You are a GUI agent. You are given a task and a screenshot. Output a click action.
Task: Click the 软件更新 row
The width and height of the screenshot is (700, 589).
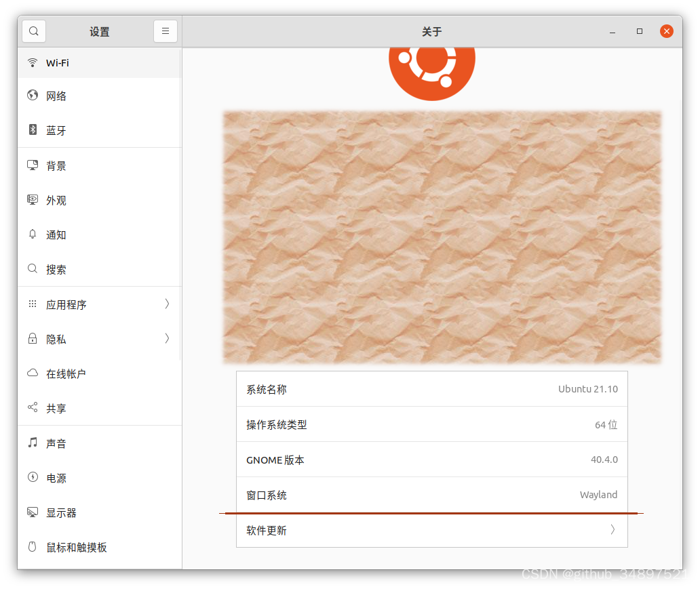tap(432, 530)
